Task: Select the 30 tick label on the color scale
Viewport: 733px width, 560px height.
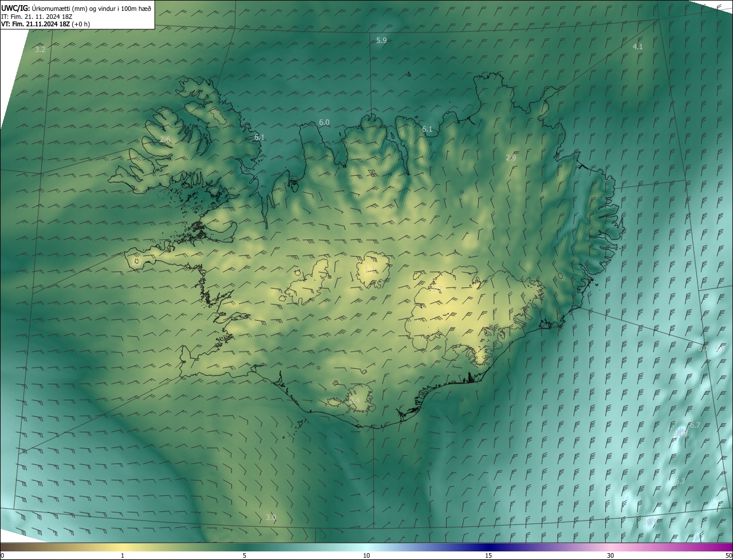Action: point(610,555)
